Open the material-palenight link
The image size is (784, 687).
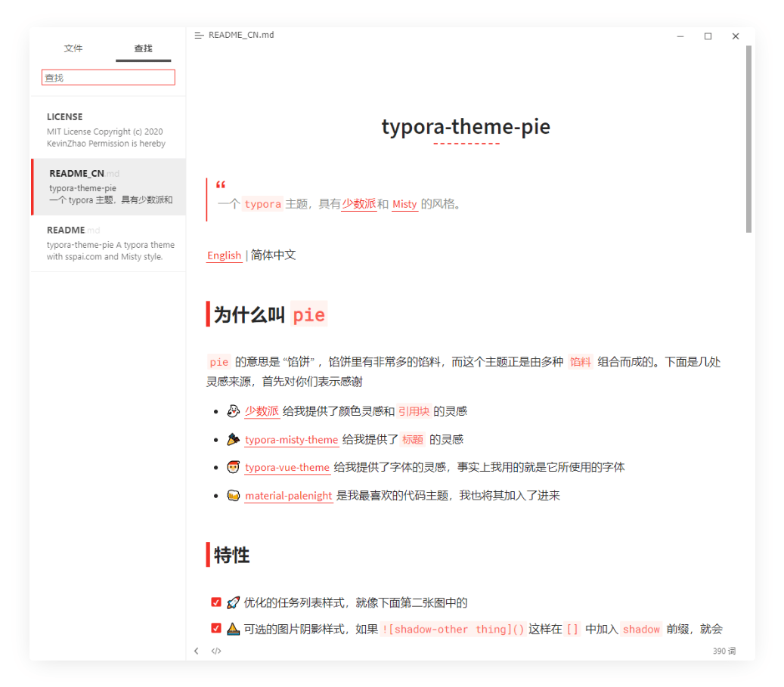pyautogui.click(x=289, y=496)
